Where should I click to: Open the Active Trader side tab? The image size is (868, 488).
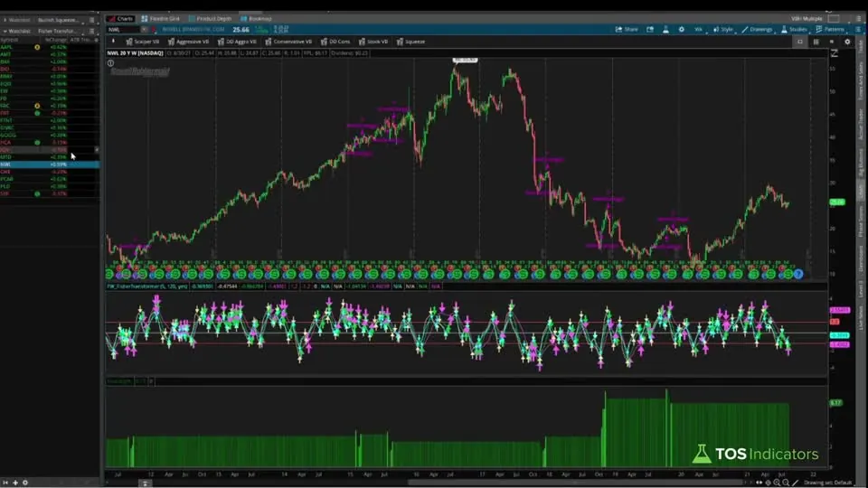[861, 124]
